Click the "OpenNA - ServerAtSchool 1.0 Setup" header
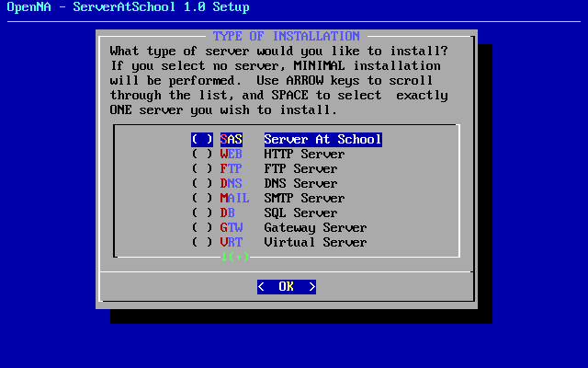588x368 pixels. pyautogui.click(x=129, y=7)
